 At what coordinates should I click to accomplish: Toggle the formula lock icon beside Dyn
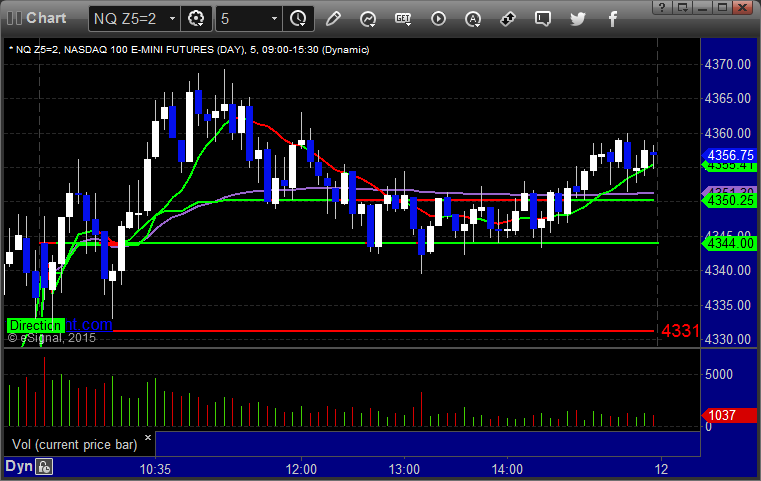44,466
